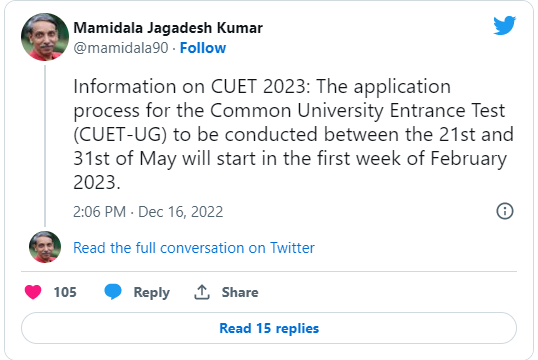Open the tweet info circle icon
This screenshot has width=538, height=360.
[x=505, y=211]
